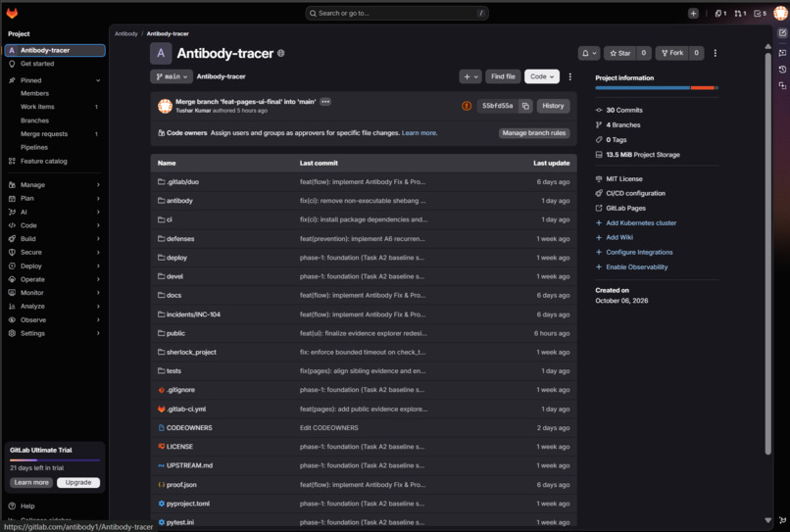Screen dimensions: 790x532
Task: Open merge requests counter in top bar
Action: (740, 14)
